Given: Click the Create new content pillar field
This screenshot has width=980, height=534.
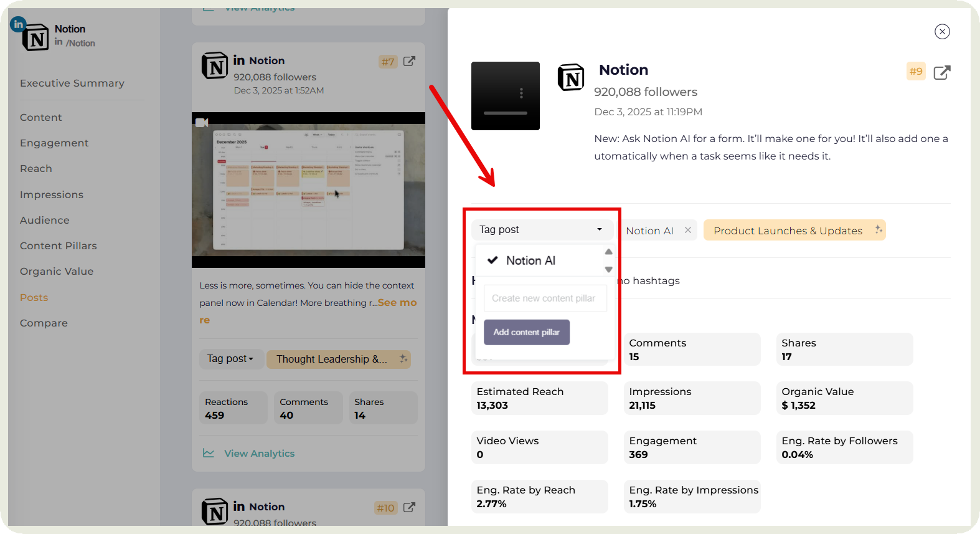Looking at the screenshot, I should [545, 298].
